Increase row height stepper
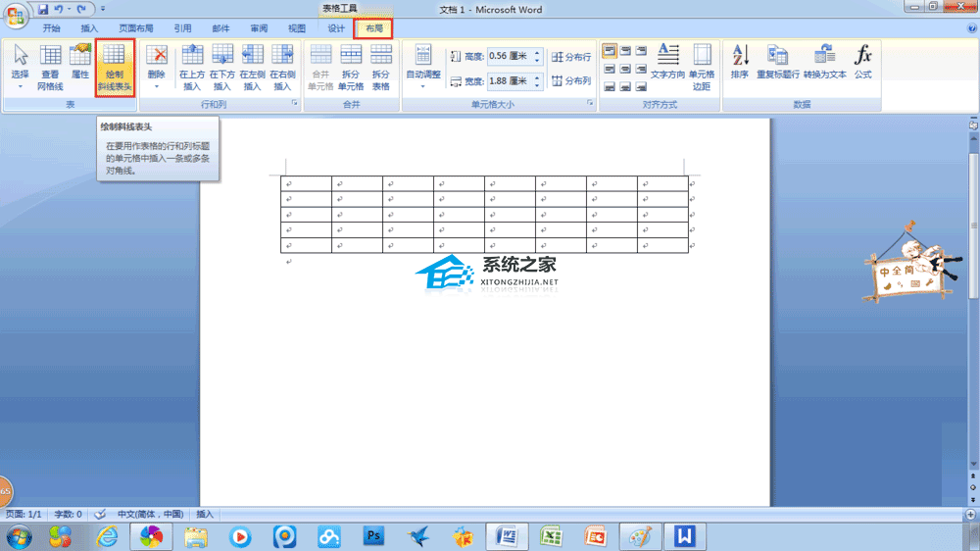980x551 pixels. [x=537, y=53]
